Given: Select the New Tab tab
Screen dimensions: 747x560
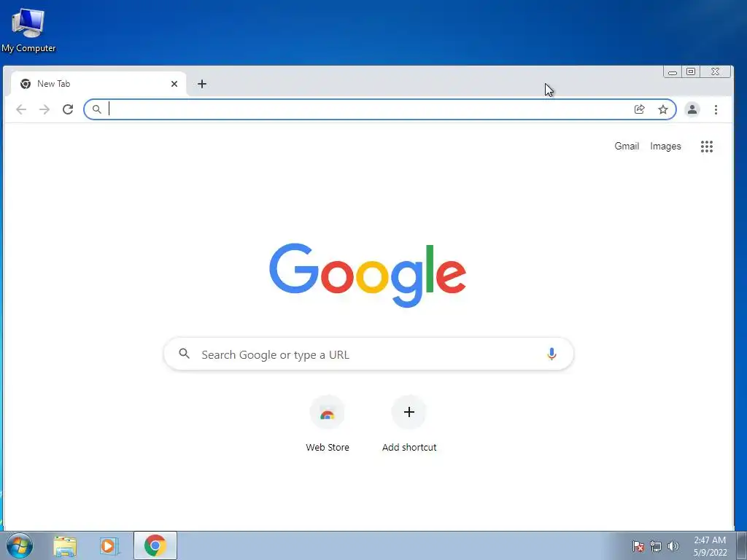Looking at the screenshot, I should (x=98, y=84).
